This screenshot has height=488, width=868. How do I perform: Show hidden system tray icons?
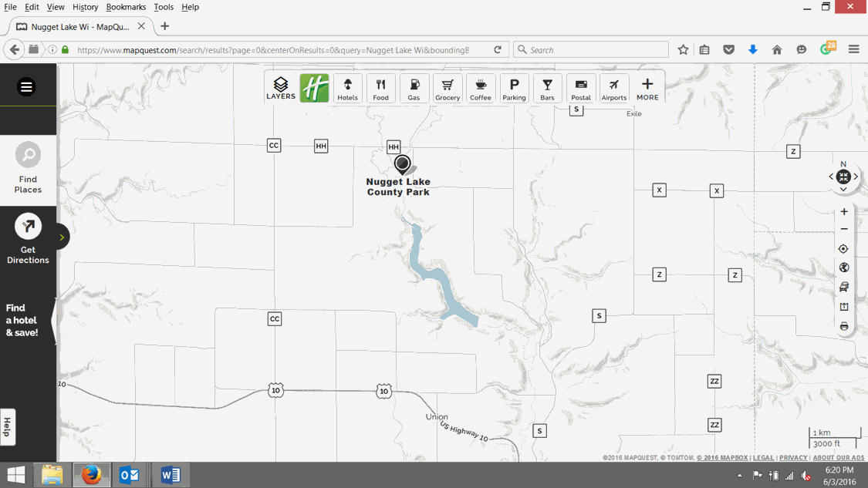tap(740, 475)
